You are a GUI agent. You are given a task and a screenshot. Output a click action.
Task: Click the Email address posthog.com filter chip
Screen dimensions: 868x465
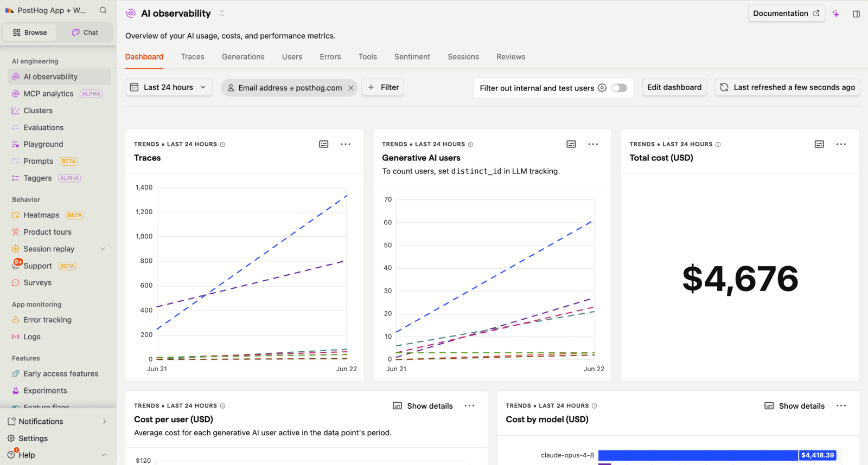[289, 88]
